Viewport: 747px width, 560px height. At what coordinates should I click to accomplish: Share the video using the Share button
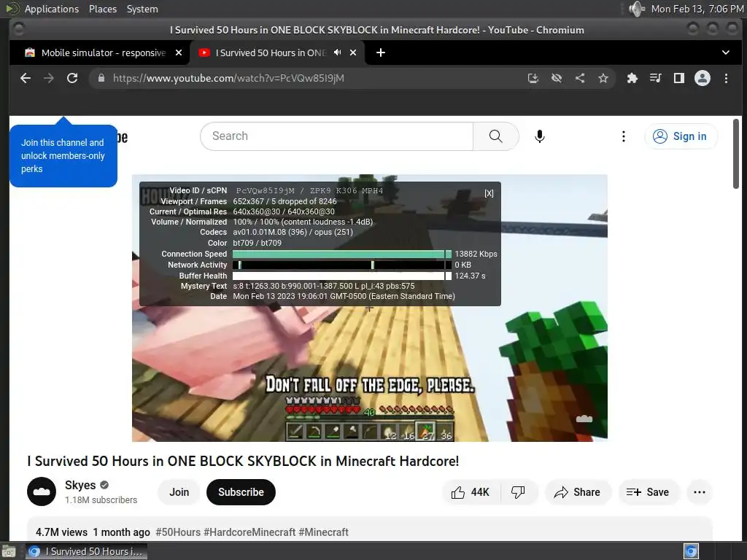576,492
